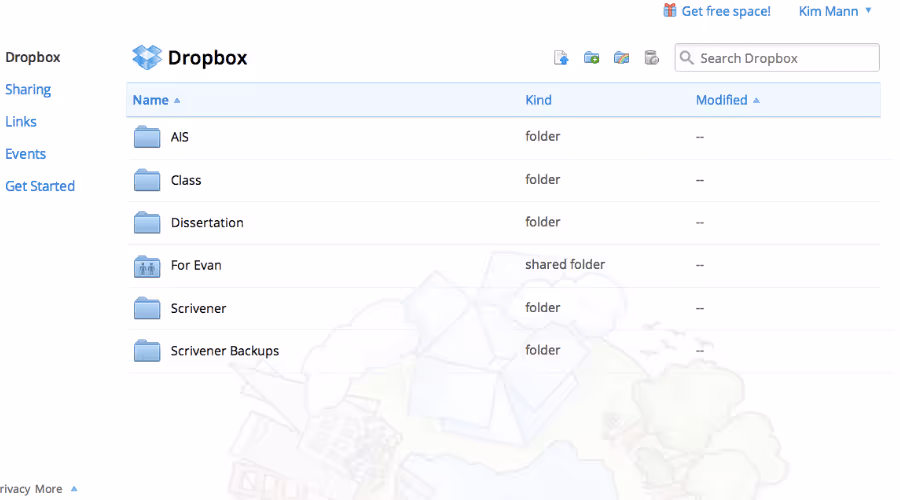Open Get Started section in sidebar
The height and width of the screenshot is (500, 900).
click(40, 186)
